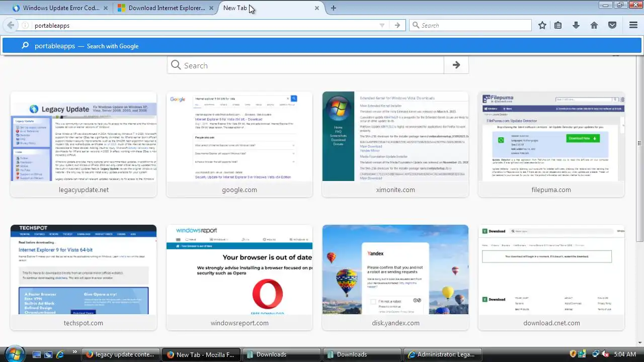Click the Windows Start orb
Viewport: 644px width, 362px height.
[14, 353]
